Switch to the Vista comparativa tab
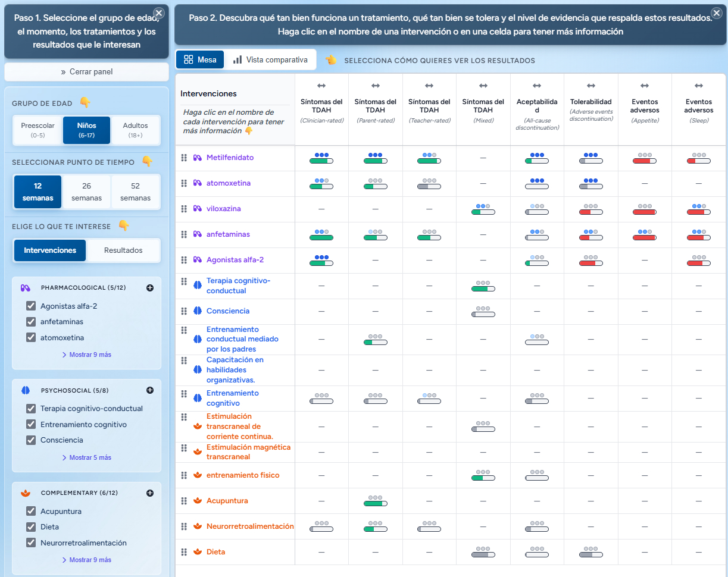The height and width of the screenshot is (577, 728). 270,59
